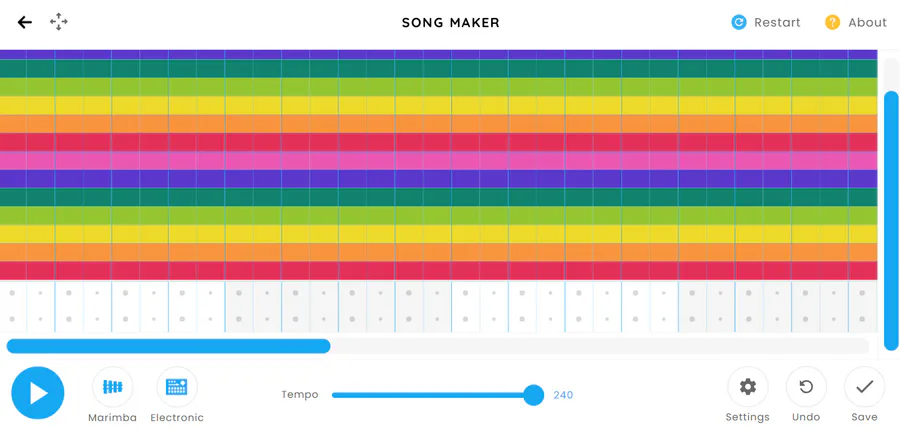Save the song with checkmark icon

coord(864,387)
